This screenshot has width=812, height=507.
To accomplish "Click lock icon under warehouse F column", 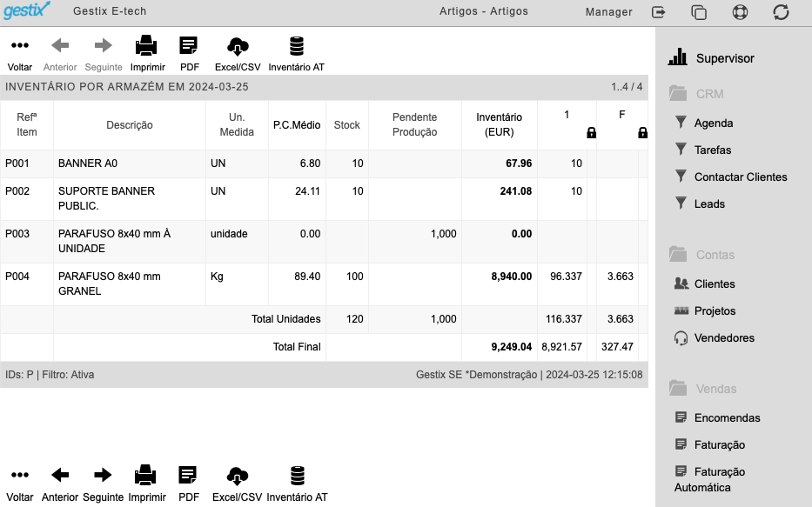I will pos(642,133).
